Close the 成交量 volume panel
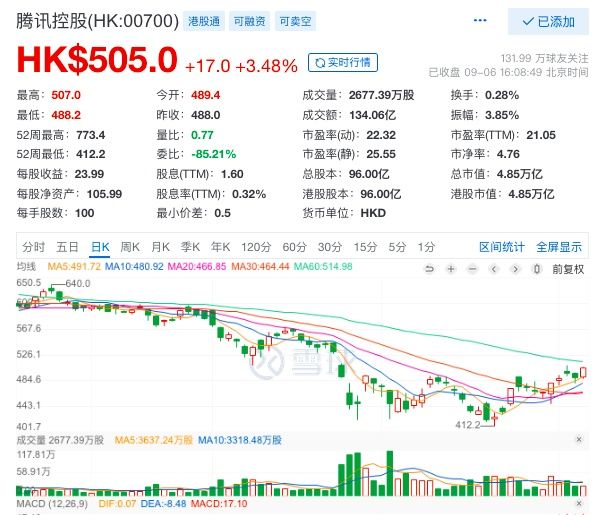This screenshot has width=613, height=515. 579,440
